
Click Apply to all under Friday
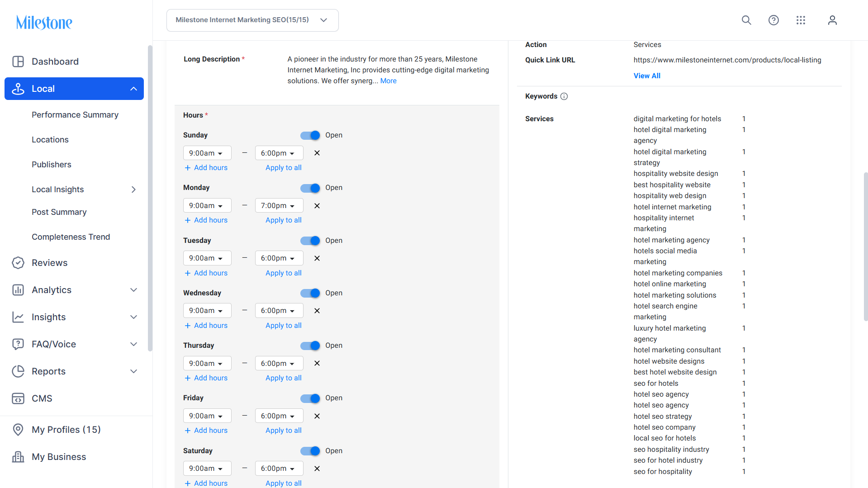pos(284,431)
